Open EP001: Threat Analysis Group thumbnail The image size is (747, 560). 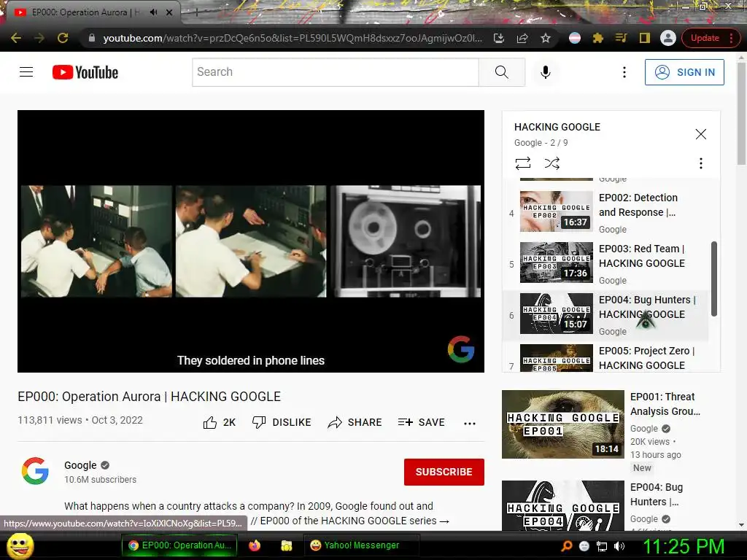pyautogui.click(x=562, y=424)
